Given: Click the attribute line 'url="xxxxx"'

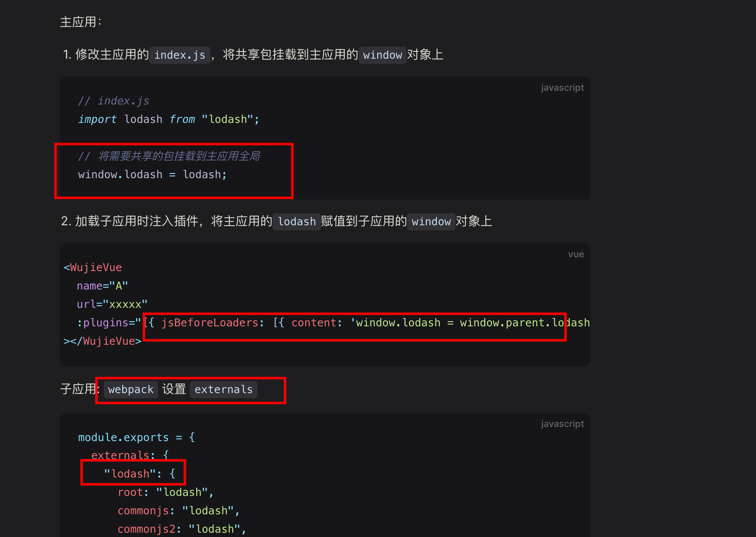Looking at the screenshot, I should pyautogui.click(x=112, y=304).
